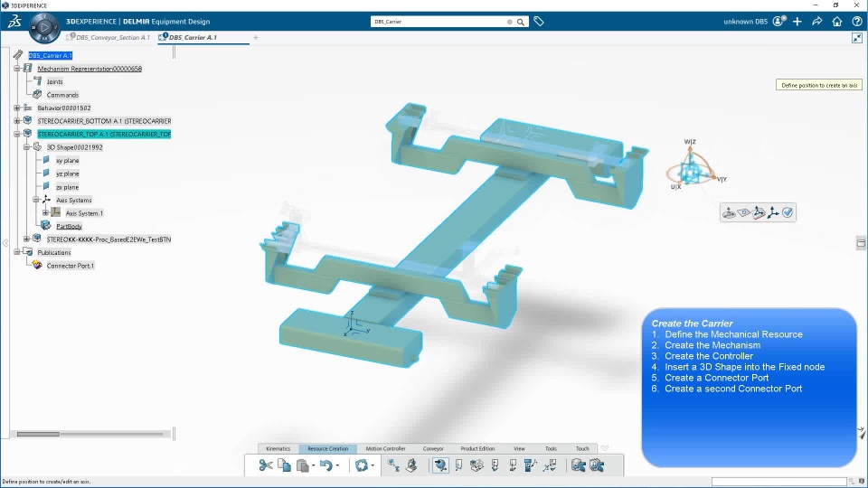Screen dimensions: 868x488
Task: Click the axis points tool before microscope icon
Action: pos(393,465)
